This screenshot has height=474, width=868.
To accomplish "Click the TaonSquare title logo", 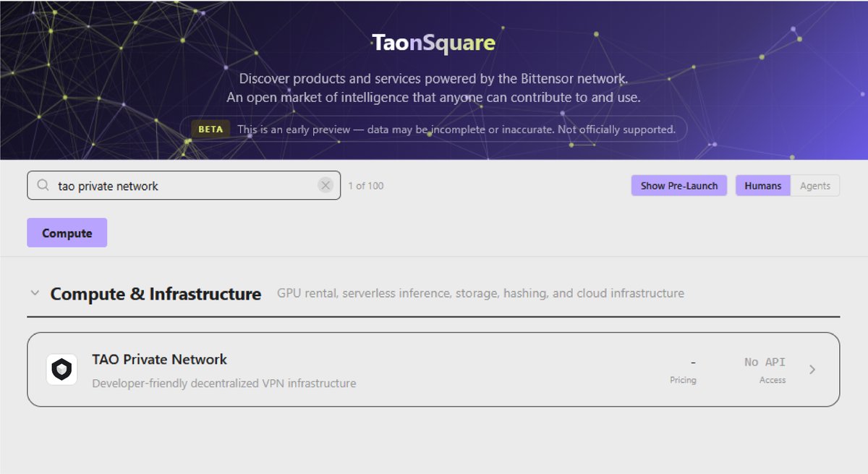I will [x=433, y=43].
